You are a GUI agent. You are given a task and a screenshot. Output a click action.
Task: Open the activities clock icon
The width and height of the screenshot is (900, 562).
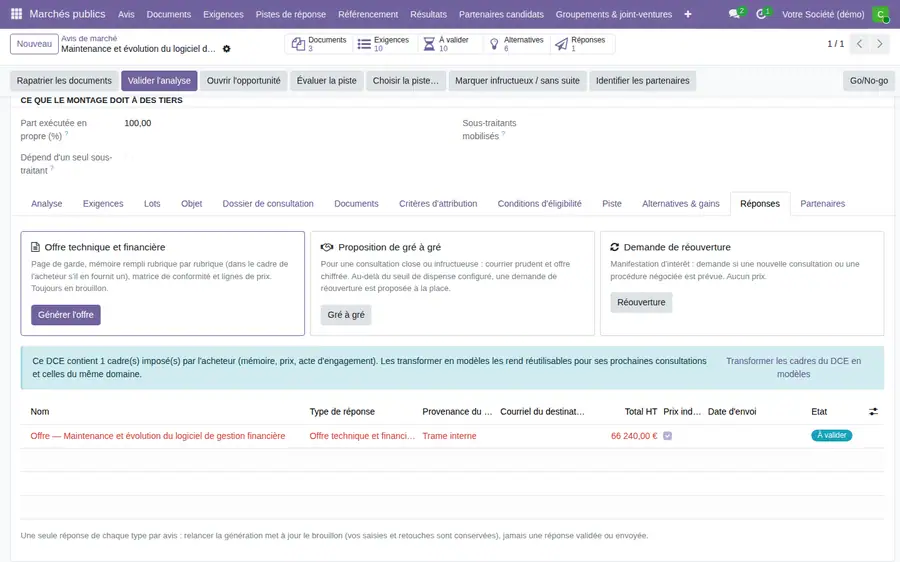(x=761, y=14)
